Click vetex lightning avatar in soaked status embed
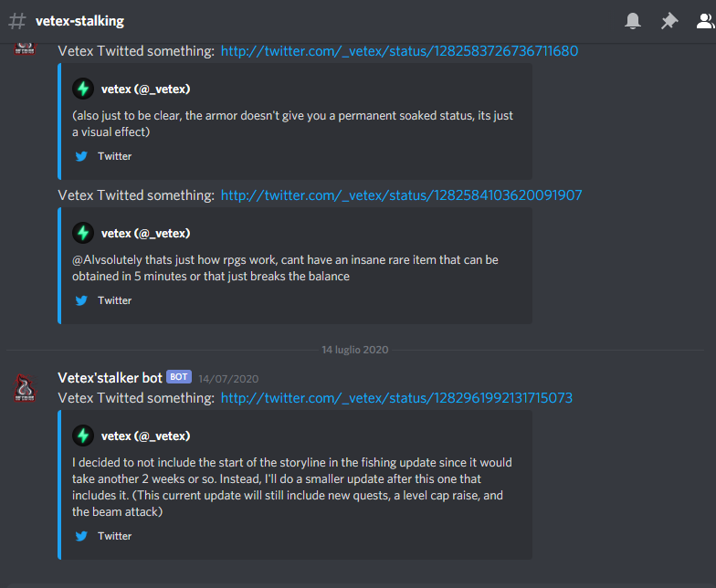The width and height of the screenshot is (716, 588). coord(83,89)
